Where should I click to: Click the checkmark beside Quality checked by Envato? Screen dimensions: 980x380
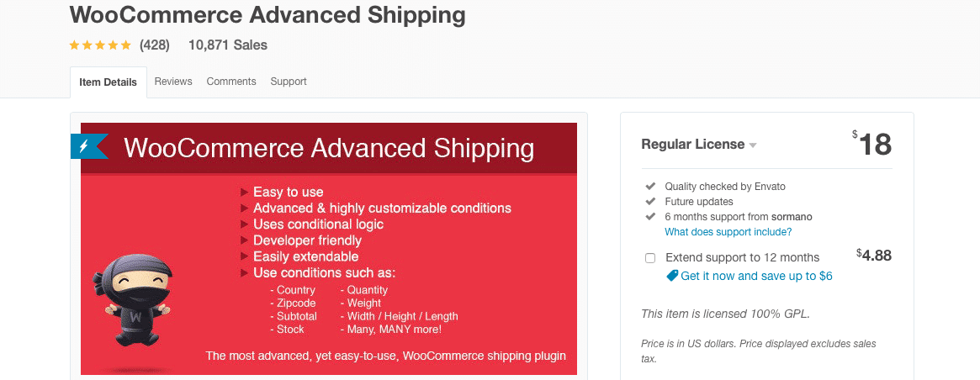[650, 186]
